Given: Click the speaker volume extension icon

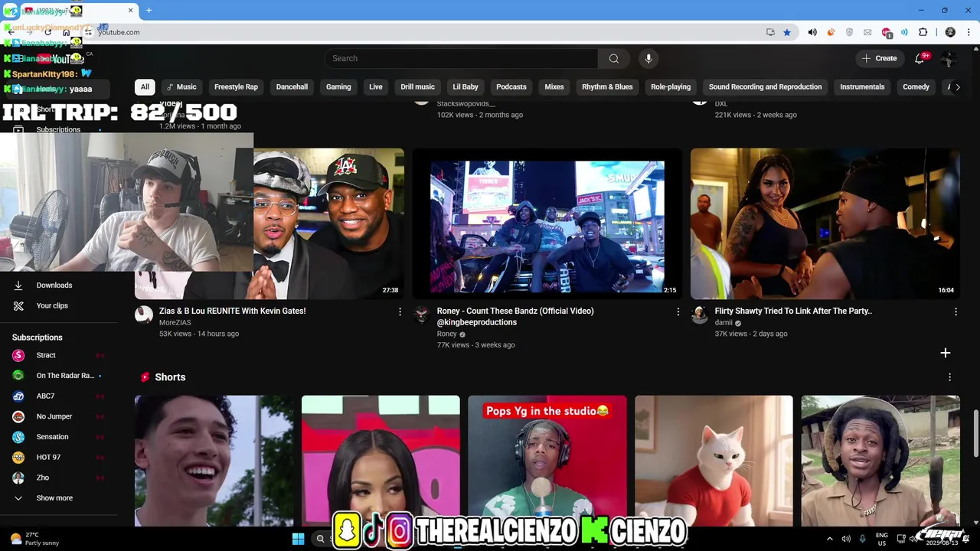Looking at the screenshot, I should click(x=812, y=32).
